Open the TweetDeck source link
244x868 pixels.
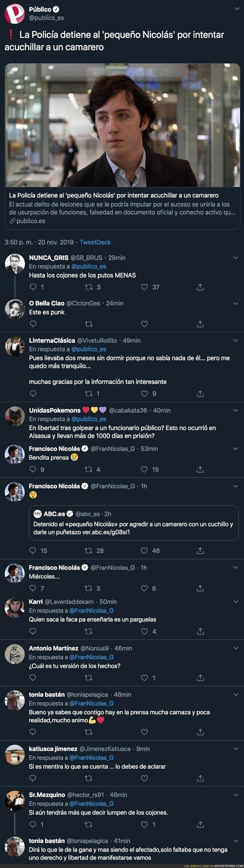pyautogui.click(x=95, y=242)
